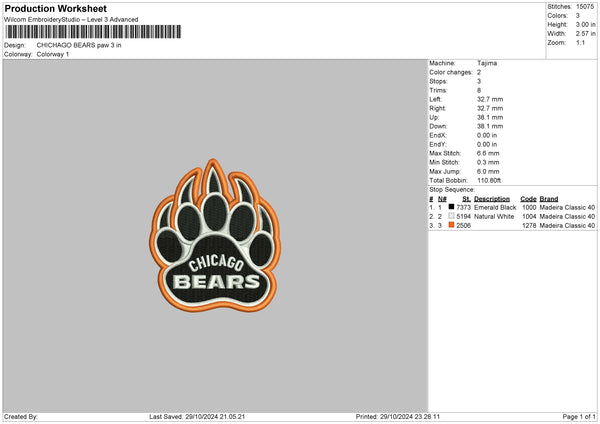
Task: Click the Min Stitch value '0.3 mm'
Action: click(x=488, y=162)
